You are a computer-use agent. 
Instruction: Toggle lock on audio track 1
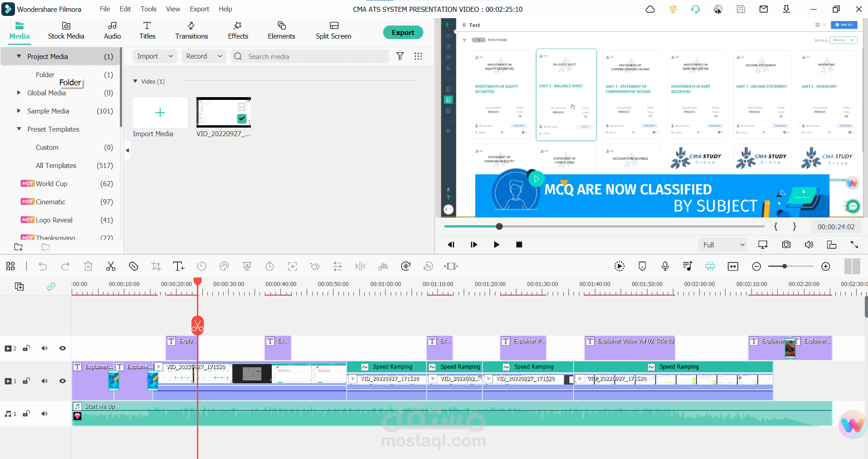[x=26, y=414]
